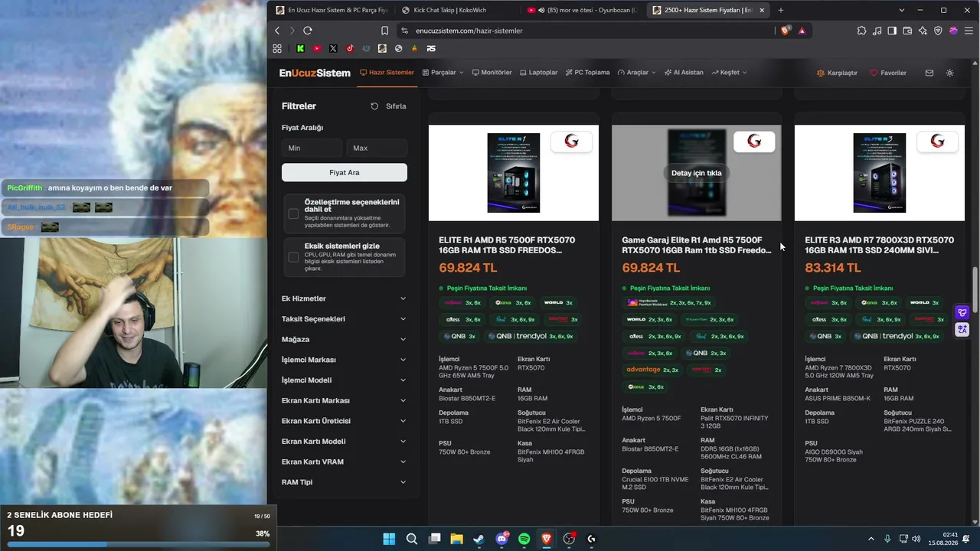Open the Karşılaştır compare link
This screenshot has height=551, width=980.
837,73
